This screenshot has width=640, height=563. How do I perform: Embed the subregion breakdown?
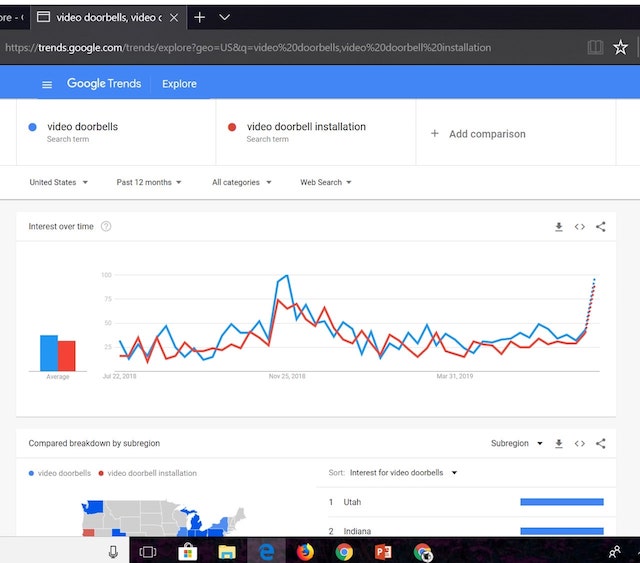tap(580, 443)
